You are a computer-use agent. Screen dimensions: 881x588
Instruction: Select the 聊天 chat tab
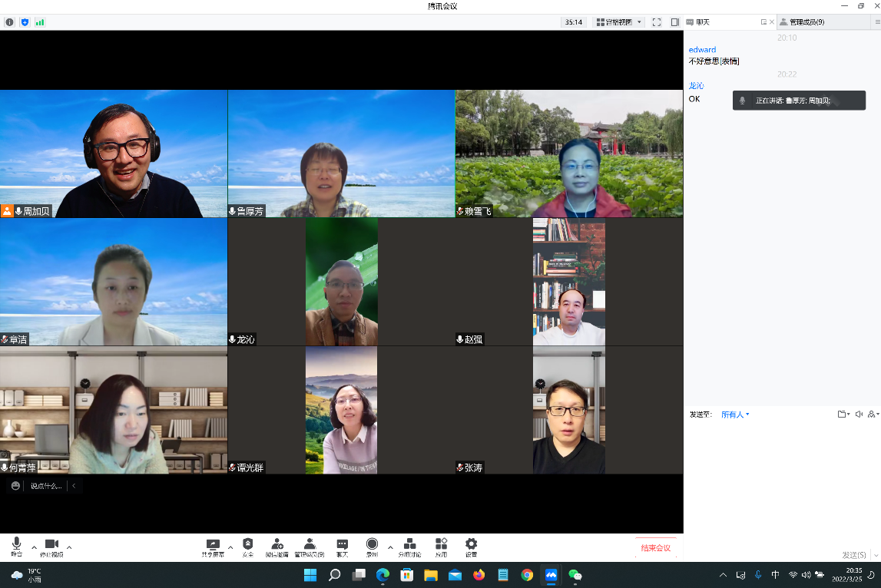[x=697, y=22]
